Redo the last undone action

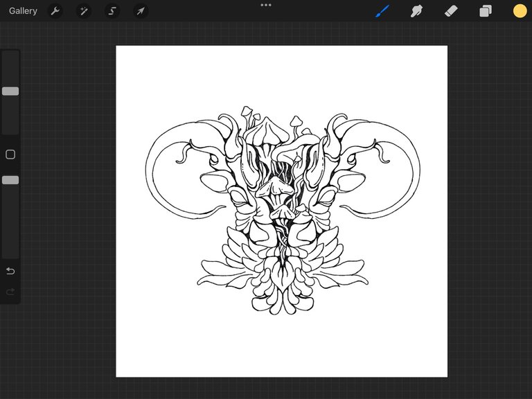10,292
